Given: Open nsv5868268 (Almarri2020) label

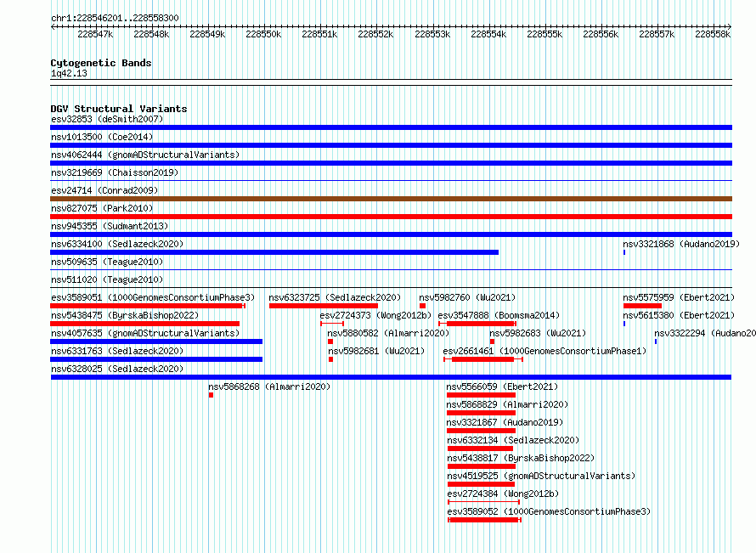Looking at the screenshot, I should (x=269, y=387).
